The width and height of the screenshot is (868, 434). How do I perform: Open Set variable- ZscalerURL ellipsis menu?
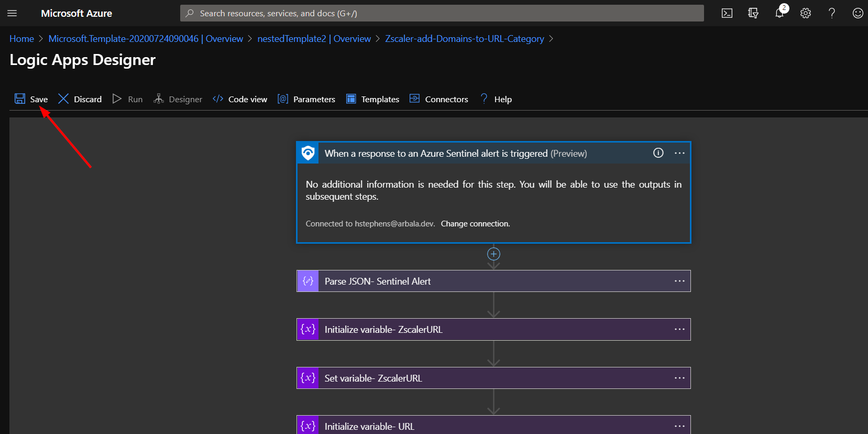[x=679, y=378]
